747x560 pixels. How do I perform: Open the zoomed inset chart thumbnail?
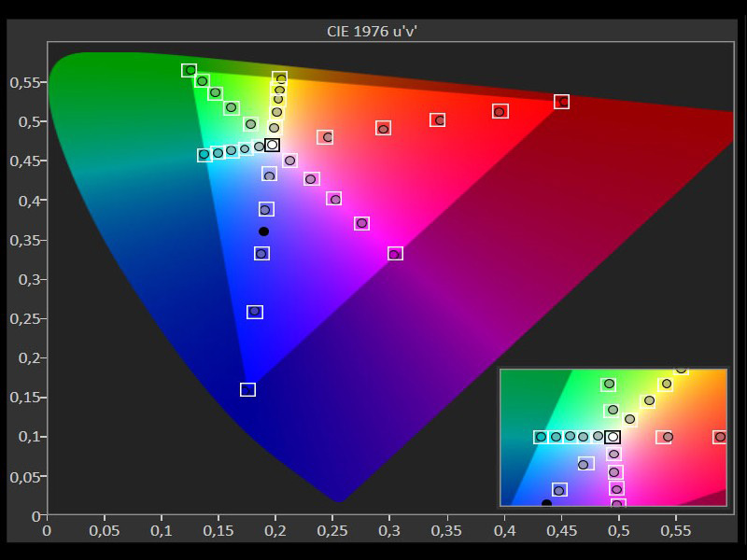(613, 437)
